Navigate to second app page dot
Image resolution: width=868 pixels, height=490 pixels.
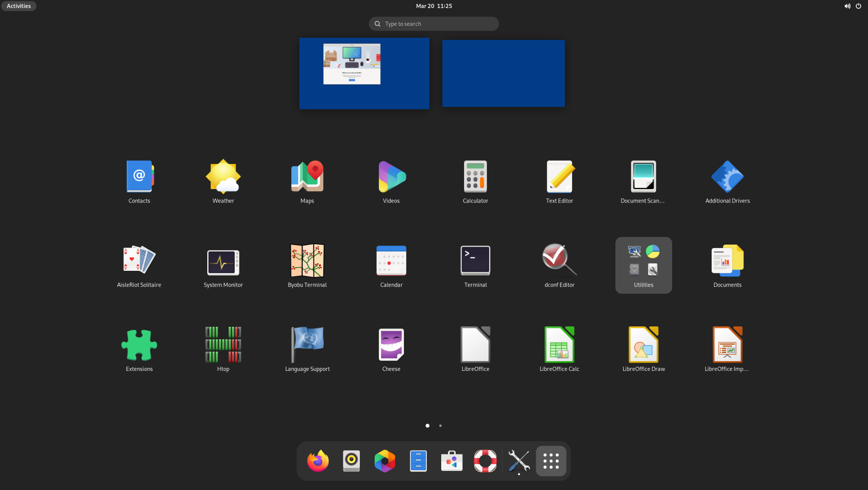click(x=440, y=425)
